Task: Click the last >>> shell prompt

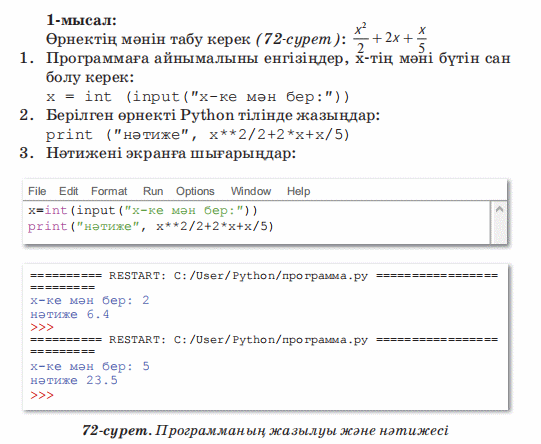Action: click(42, 395)
